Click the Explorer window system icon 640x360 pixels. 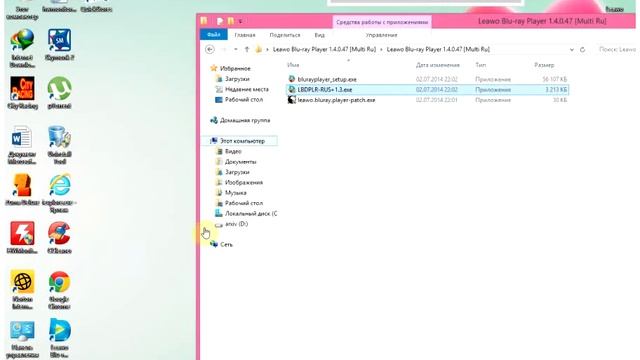point(204,20)
